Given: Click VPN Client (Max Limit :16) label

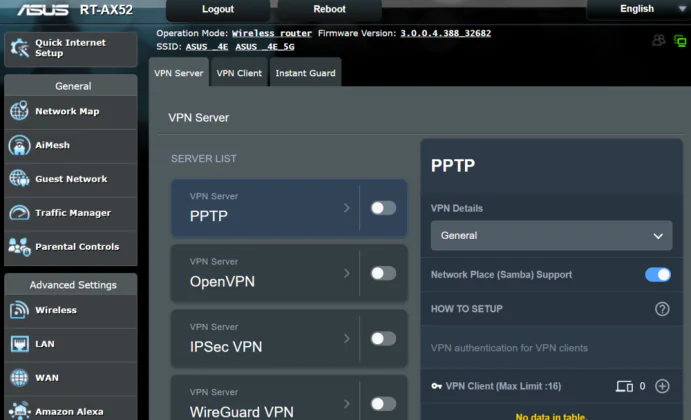Looking at the screenshot, I should pos(503,387).
